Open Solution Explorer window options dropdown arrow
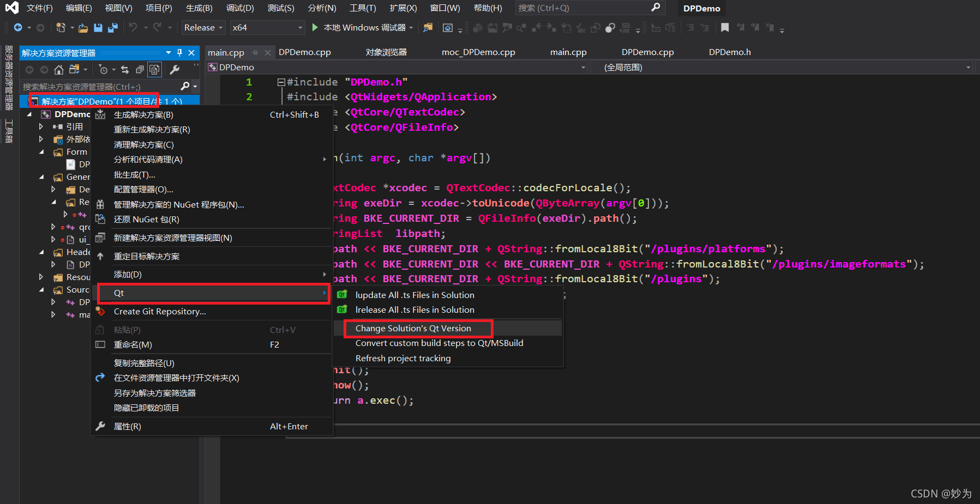This screenshot has width=980, height=504. (168, 53)
